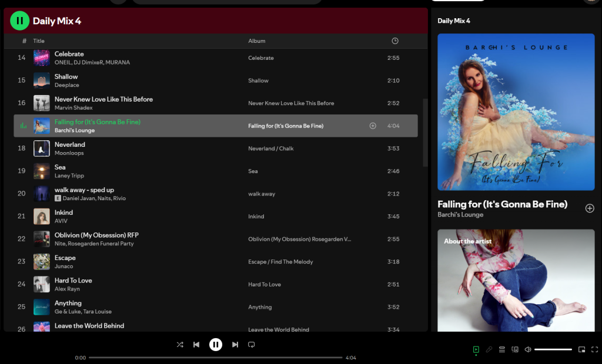Click the duration clock column header
602x364 pixels.
(x=394, y=41)
